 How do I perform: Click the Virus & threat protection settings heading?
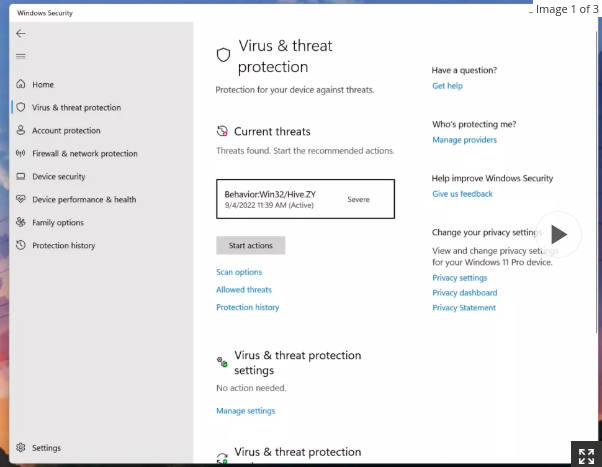coord(298,363)
